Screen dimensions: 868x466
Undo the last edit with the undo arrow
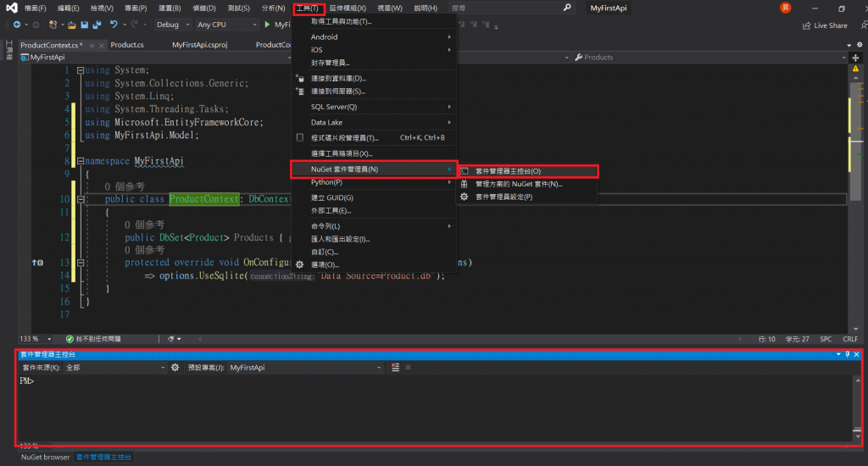pos(114,25)
